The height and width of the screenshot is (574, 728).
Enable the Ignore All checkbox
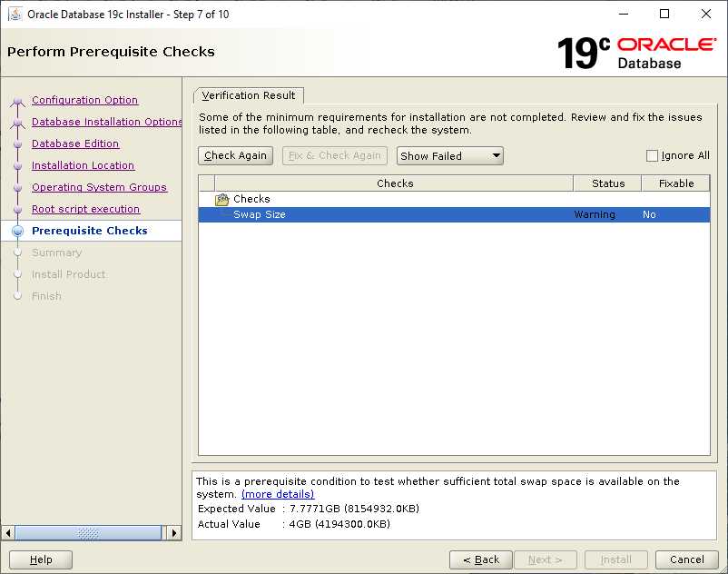652,155
